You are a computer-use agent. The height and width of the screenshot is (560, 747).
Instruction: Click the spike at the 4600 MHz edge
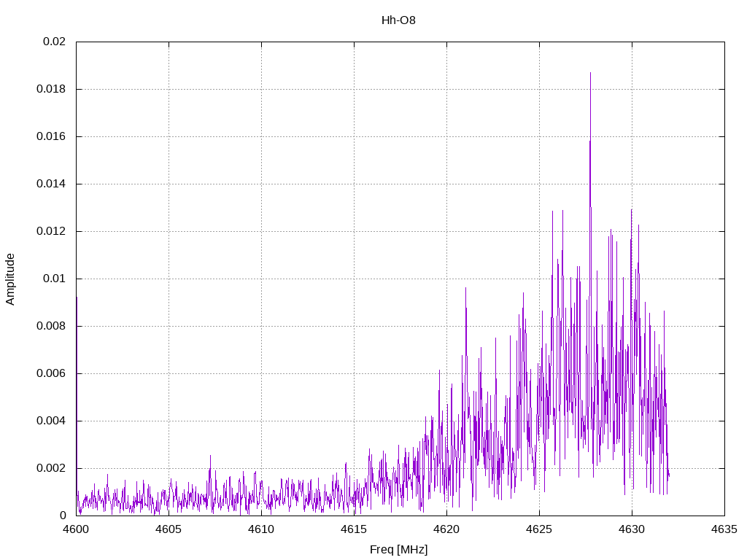click(x=77, y=298)
